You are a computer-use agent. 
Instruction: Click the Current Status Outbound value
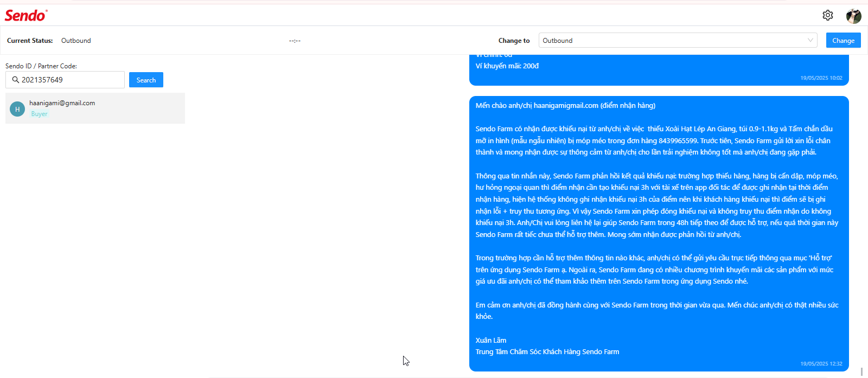(x=76, y=41)
